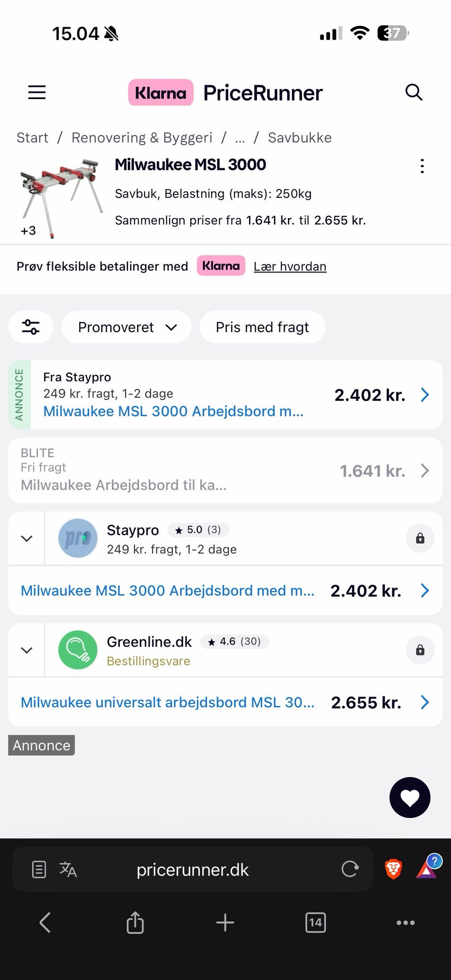Open Brave shields lion icon

[x=393, y=869]
